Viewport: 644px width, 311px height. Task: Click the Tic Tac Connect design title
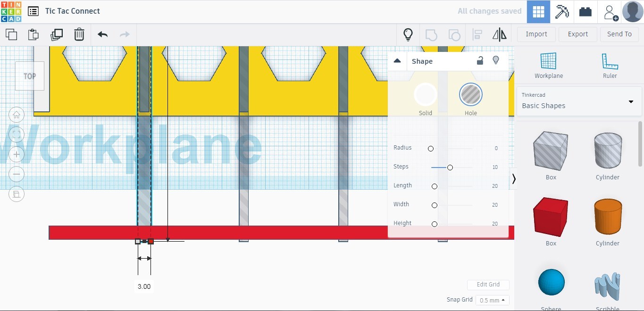point(73,11)
